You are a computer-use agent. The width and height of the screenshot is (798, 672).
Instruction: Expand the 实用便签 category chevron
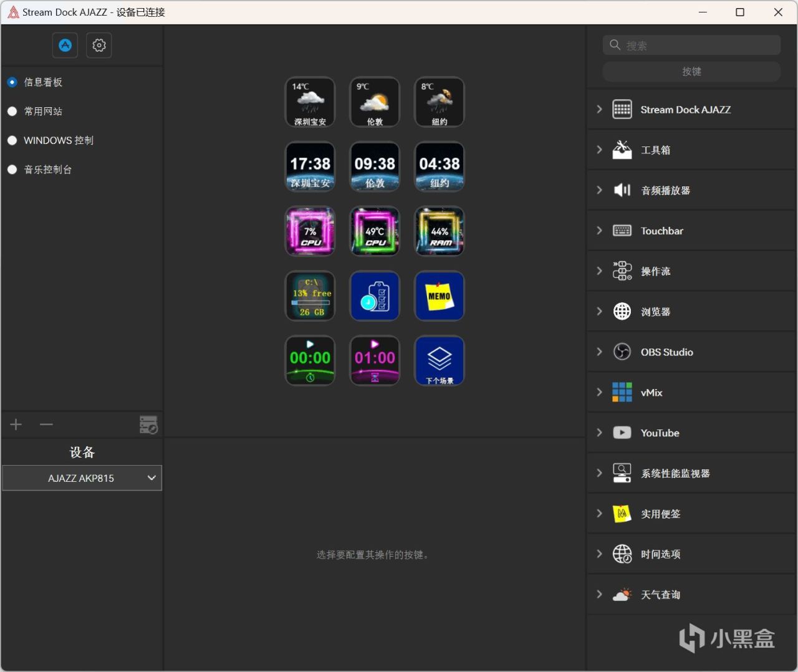pyautogui.click(x=599, y=514)
